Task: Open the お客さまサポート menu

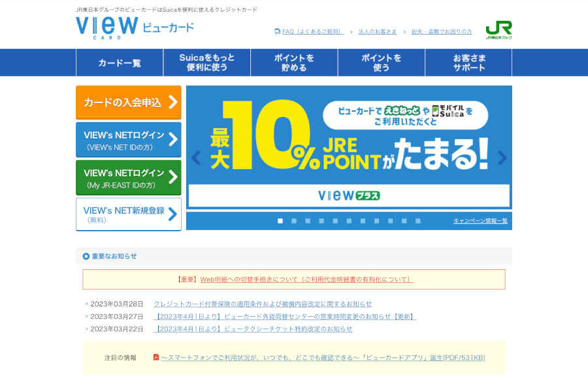Action: pos(468,63)
